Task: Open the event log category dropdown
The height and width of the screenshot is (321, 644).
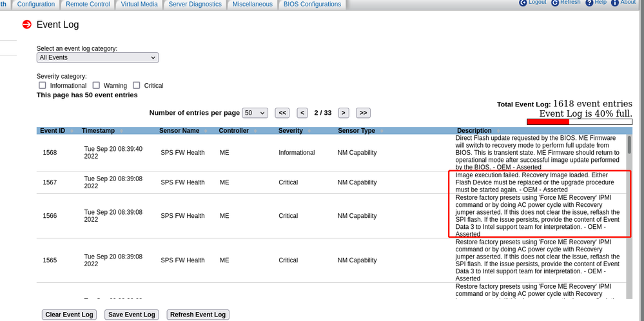Action: click(x=98, y=57)
